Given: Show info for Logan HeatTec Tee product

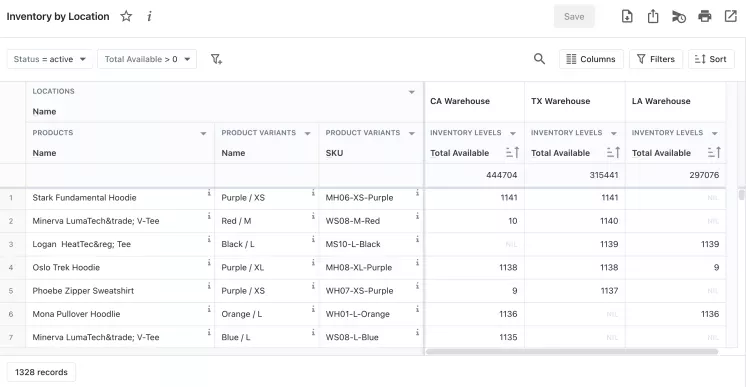Looking at the screenshot, I should (x=209, y=239).
